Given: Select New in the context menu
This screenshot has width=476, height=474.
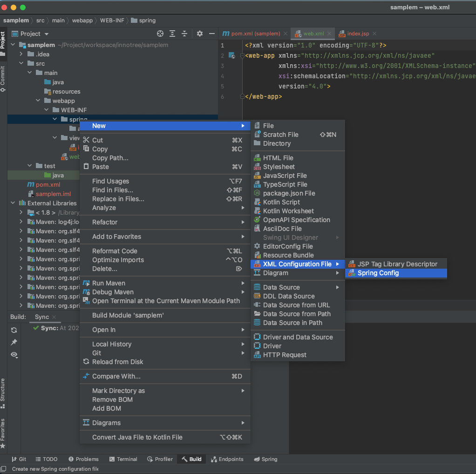Looking at the screenshot, I should tap(165, 126).
